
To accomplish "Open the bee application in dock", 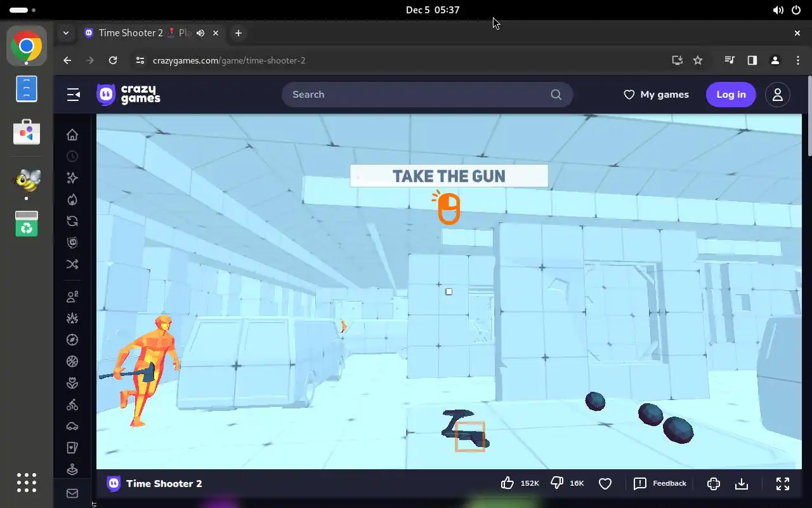I will [x=27, y=180].
